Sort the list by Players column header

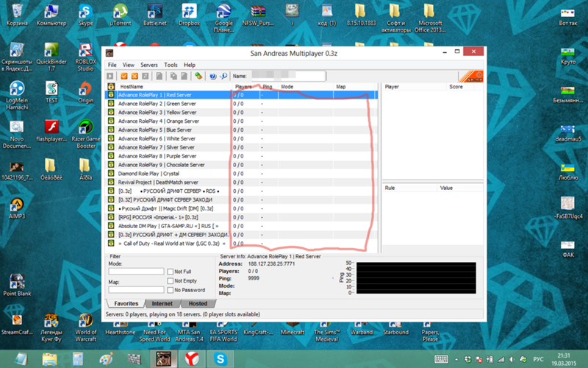pyautogui.click(x=243, y=86)
